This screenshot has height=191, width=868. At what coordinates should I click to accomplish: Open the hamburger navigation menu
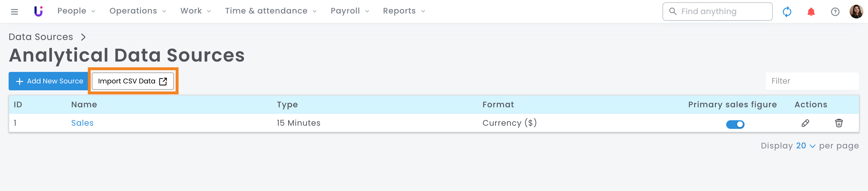point(14,12)
